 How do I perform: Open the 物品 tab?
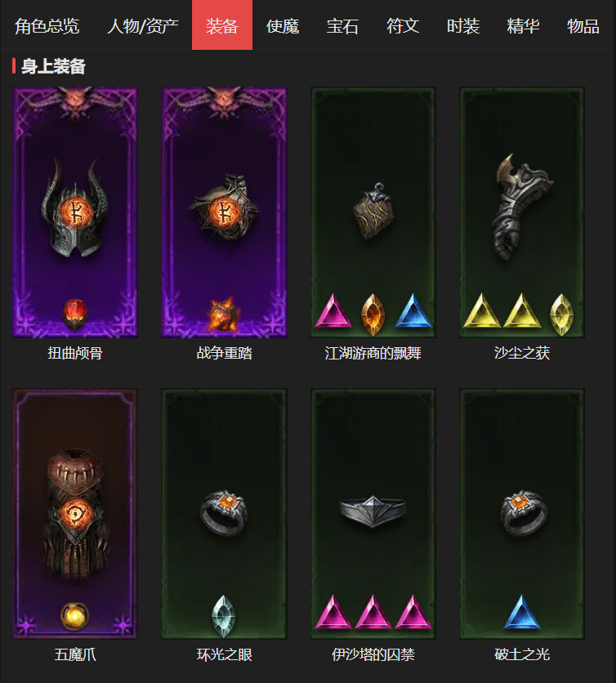(x=583, y=26)
